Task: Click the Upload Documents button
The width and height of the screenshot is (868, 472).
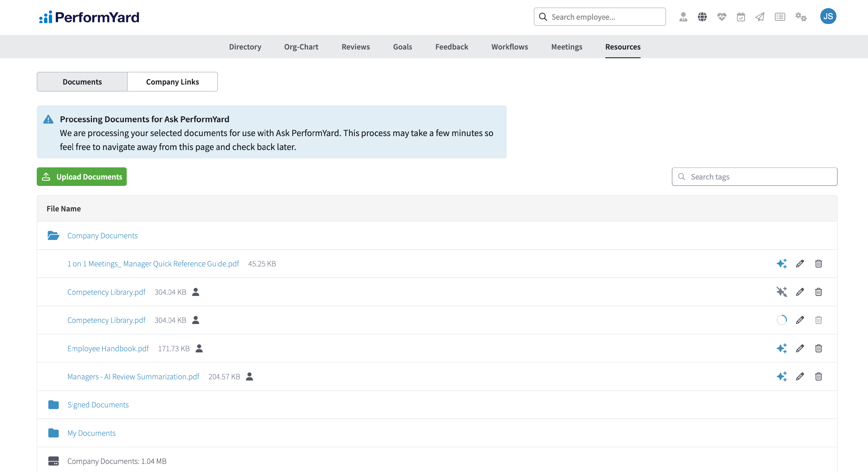Action: click(x=82, y=177)
